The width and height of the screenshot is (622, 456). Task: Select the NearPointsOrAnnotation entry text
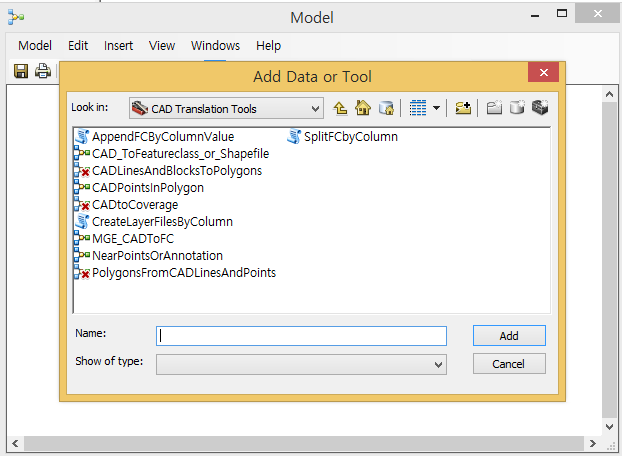(157, 256)
